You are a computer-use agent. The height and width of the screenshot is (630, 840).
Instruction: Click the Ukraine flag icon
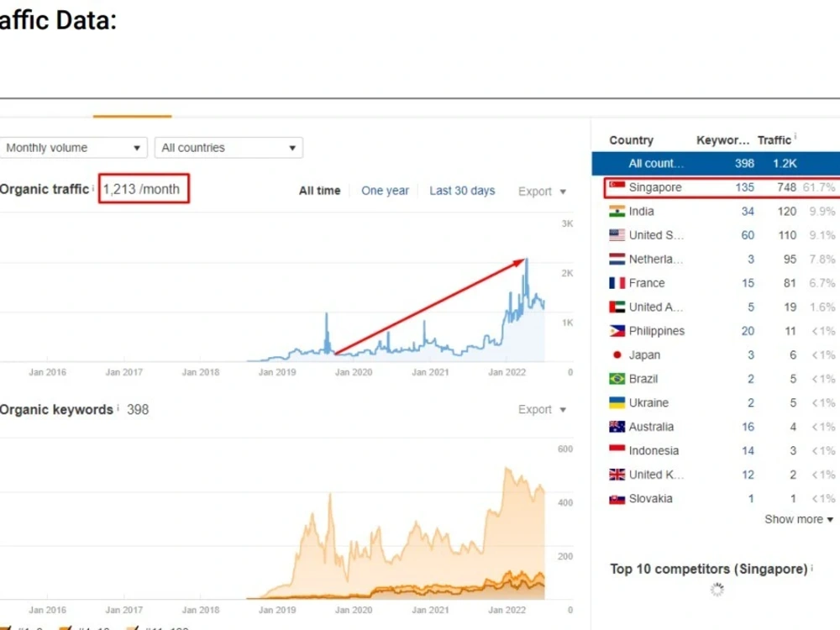617,402
